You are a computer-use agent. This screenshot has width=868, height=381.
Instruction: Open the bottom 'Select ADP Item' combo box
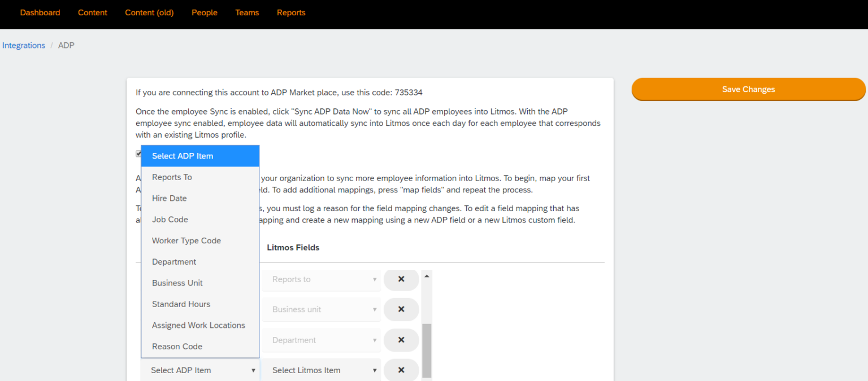point(200,370)
